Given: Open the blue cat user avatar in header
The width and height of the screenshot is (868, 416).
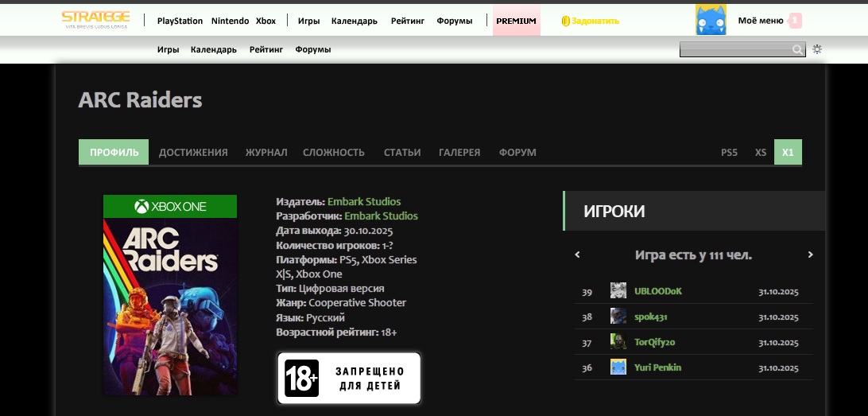Looking at the screenshot, I should (x=711, y=20).
